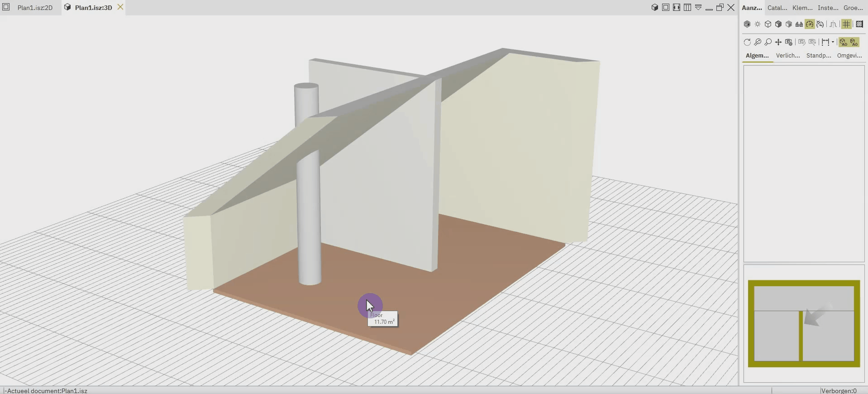Select the light hatched cube display icon
This screenshot has width=868, height=394.
[789, 24]
